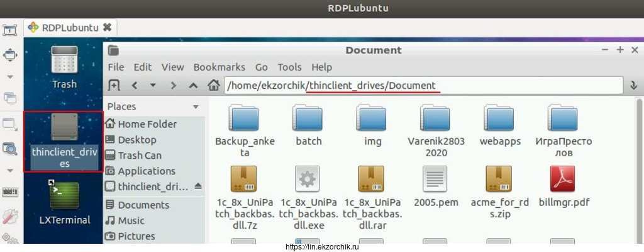Eject the thinclient_drives mount in Places
This screenshot has width=644, height=252.
point(198,186)
